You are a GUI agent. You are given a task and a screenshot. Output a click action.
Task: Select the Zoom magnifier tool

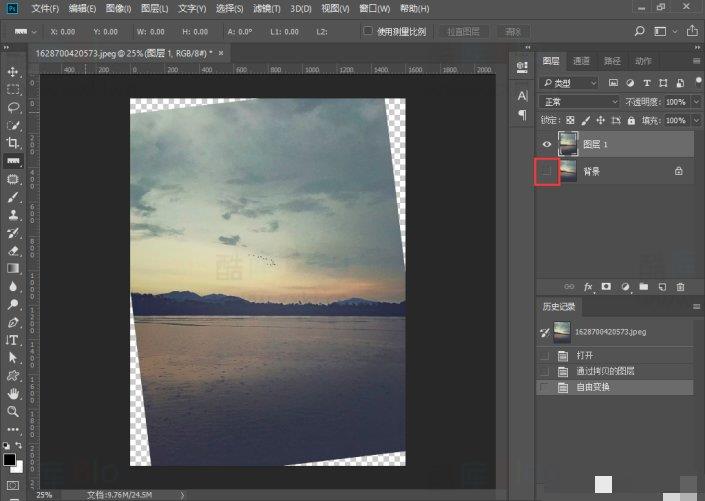(x=13, y=411)
